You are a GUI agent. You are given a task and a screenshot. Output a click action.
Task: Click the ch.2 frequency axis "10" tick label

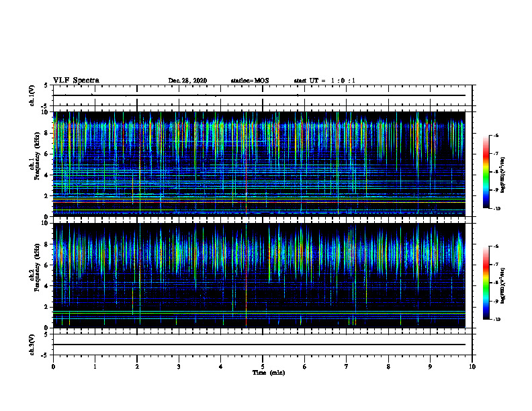46,223
